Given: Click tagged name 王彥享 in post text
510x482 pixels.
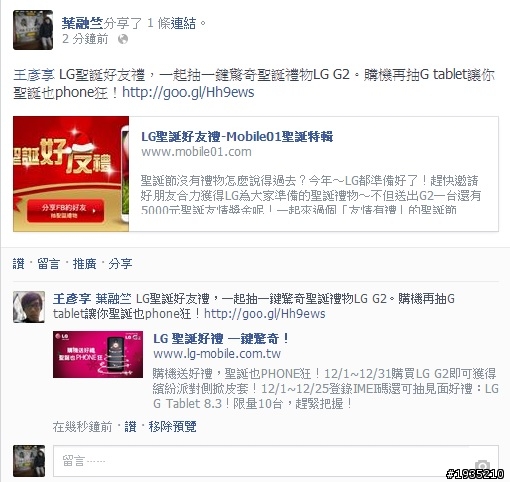Looking at the screenshot, I should point(34,75).
